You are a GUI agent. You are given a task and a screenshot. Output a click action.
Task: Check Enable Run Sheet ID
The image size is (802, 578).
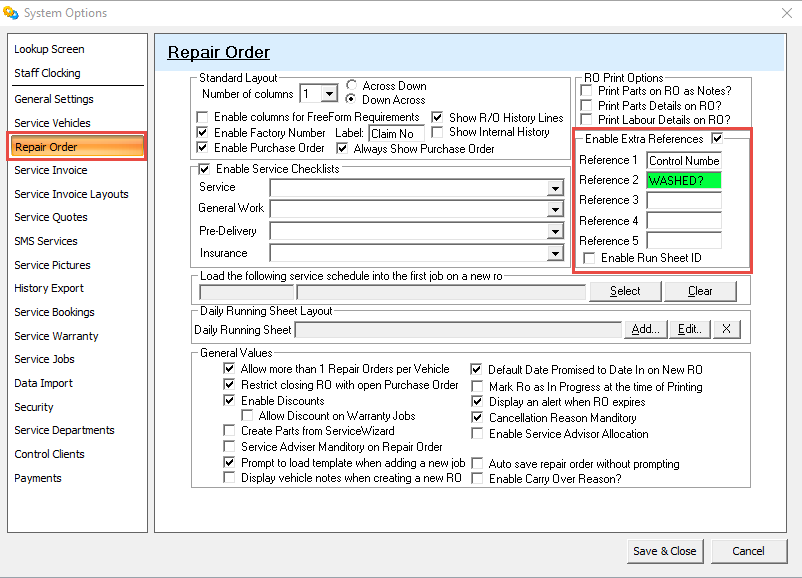pos(589,258)
